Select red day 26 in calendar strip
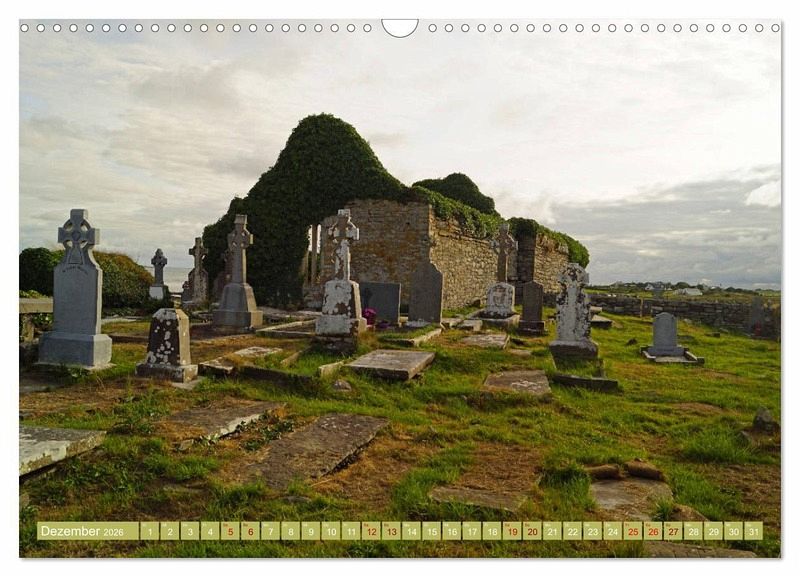 click(x=654, y=531)
